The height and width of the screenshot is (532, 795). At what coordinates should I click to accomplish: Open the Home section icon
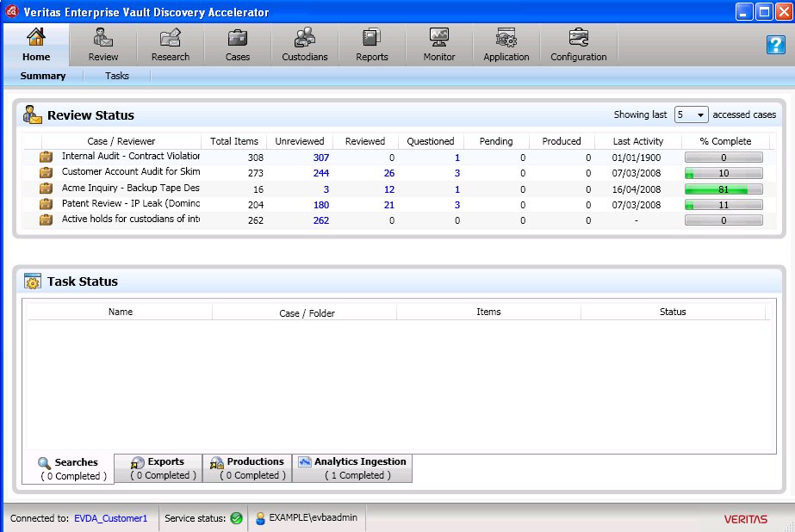[36, 38]
